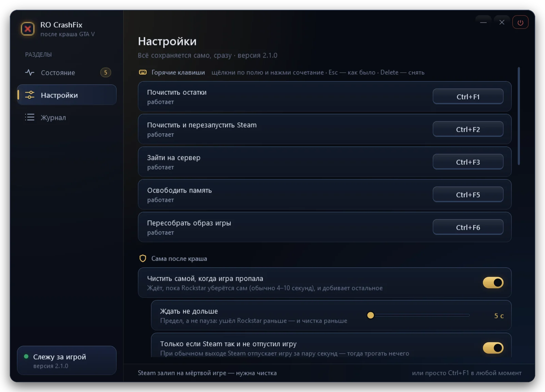The height and width of the screenshot is (392, 545).
Task: Click the Журнал list icon
Action: (x=30, y=117)
